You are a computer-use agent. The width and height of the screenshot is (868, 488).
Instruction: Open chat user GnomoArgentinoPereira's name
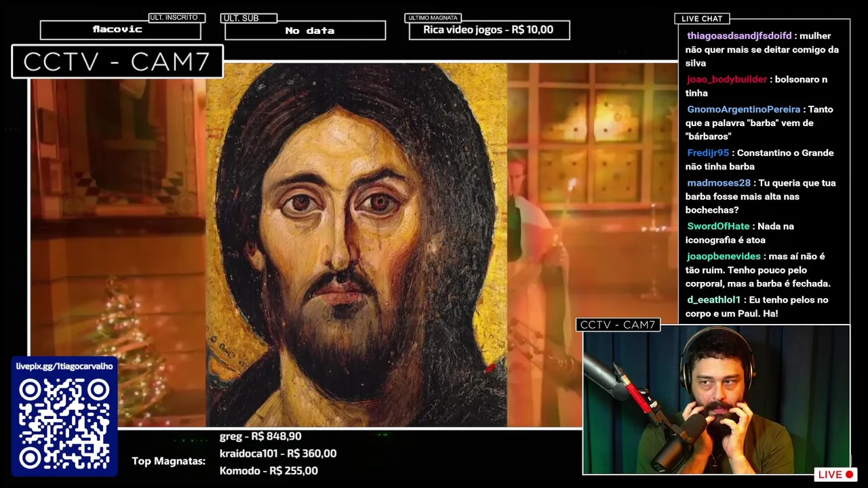click(x=744, y=109)
